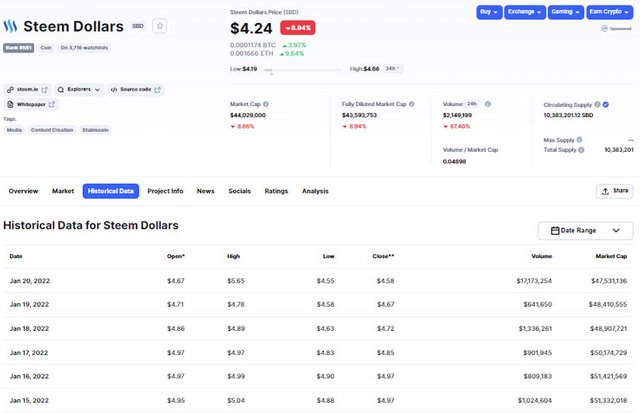The height and width of the screenshot is (413, 640).
Task: Select the Jan 16, 2022 row date
Action: pos(29,376)
